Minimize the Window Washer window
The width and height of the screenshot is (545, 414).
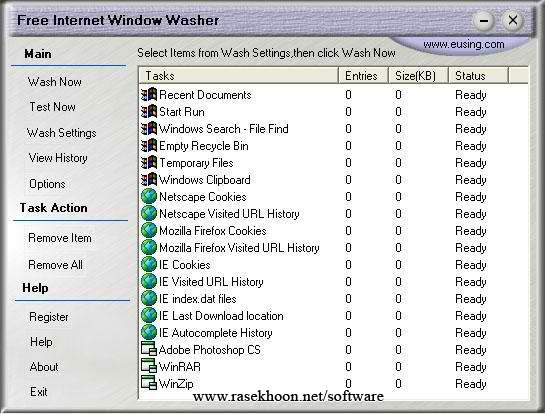click(483, 21)
